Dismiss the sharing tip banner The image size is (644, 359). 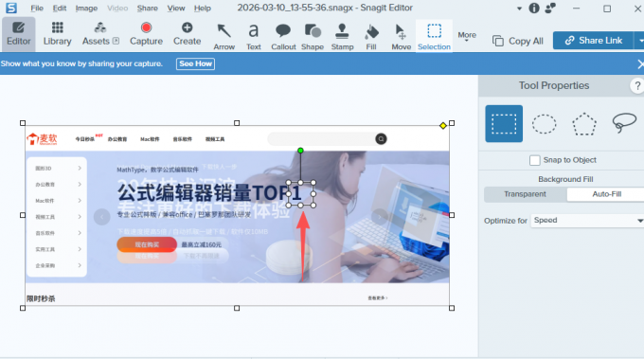point(640,64)
